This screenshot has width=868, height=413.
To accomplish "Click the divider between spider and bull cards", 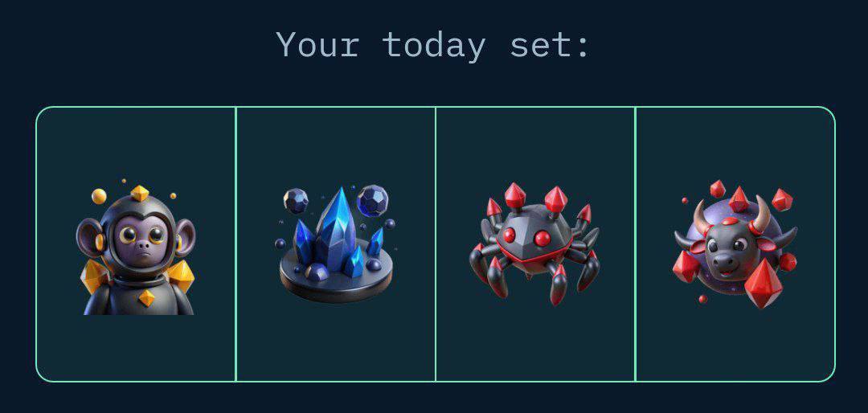I will 635,244.
